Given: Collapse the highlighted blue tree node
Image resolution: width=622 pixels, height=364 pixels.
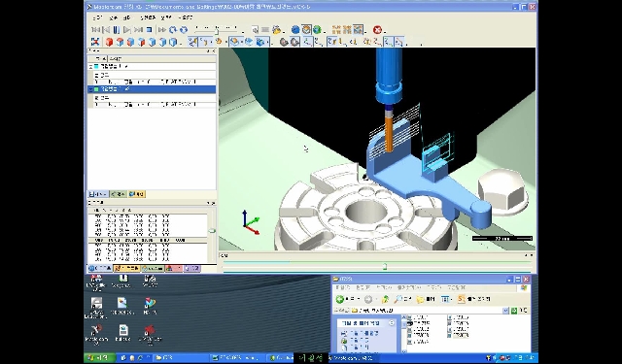Looking at the screenshot, I should point(90,89).
